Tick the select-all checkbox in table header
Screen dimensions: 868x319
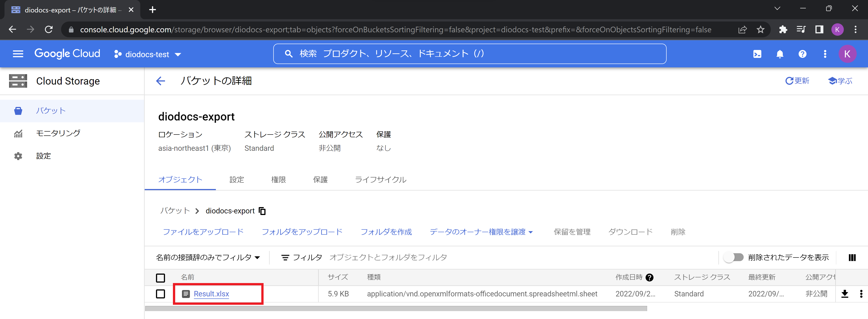point(160,278)
